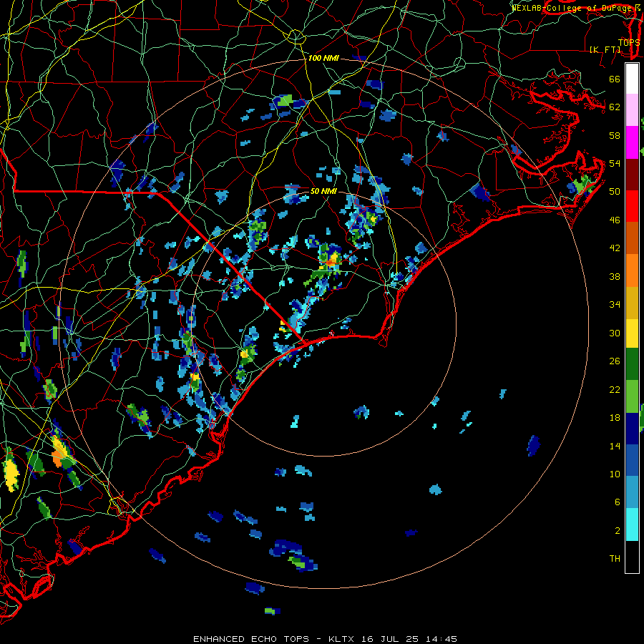Click the '58' legend value

coord(615,135)
